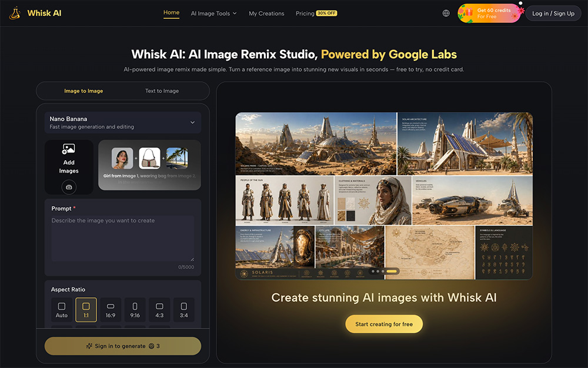The width and height of the screenshot is (588, 368).
Task: Open the AI Image Tools menu
Action: tap(214, 14)
